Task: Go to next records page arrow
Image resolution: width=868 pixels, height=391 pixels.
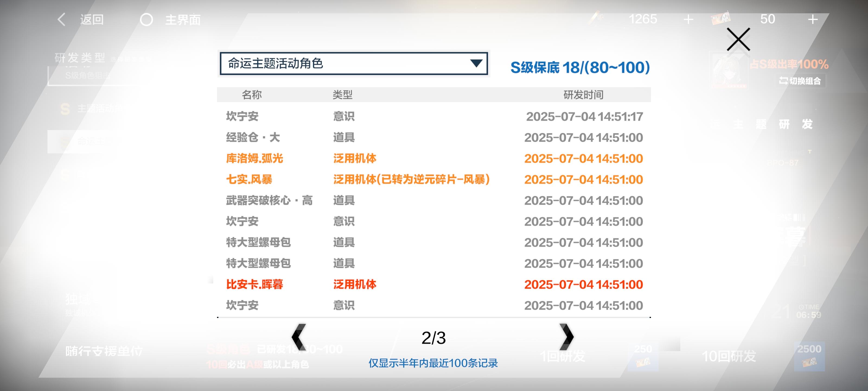Action: coord(566,337)
